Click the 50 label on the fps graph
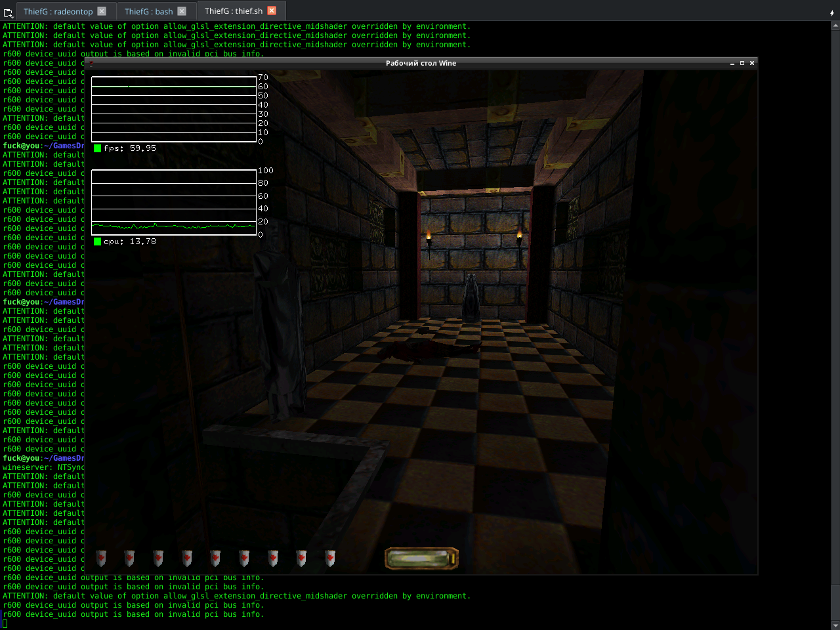Viewport: 840px width, 630px height. 263,96
